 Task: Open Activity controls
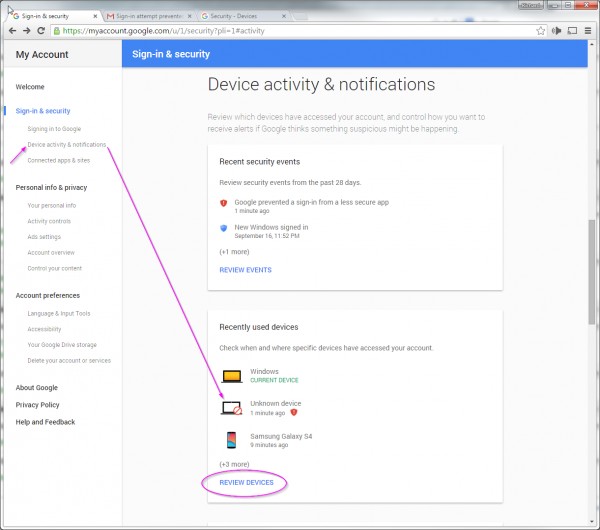pos(49,221)
